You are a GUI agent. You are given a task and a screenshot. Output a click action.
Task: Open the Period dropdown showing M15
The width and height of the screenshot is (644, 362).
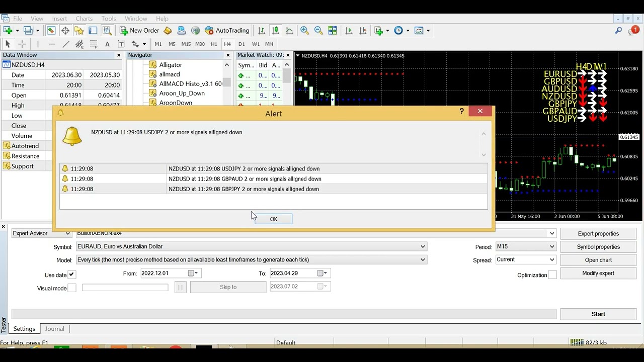click(x=525, y=246)
